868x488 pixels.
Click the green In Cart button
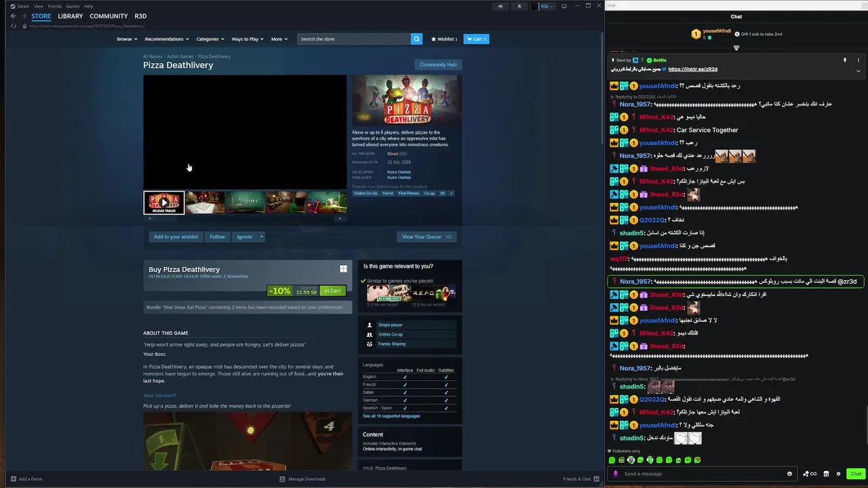[332, 291]
